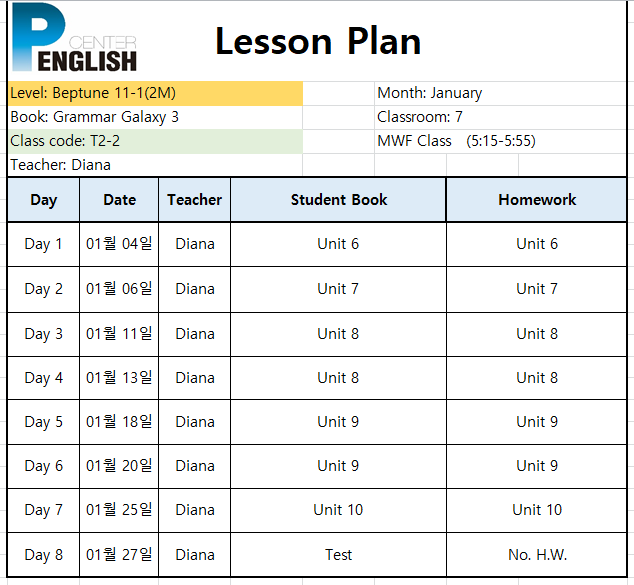Image resolution: width=634 pixels, height=585 pixels.
Task: Select the Book Grammar Galaxy 3 cell
Action: pyautogui.click(x=155, y=117)
